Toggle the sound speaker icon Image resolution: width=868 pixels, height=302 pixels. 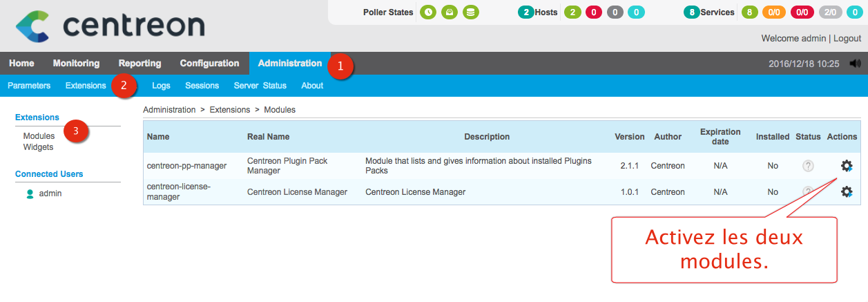(x=856, y=64)
